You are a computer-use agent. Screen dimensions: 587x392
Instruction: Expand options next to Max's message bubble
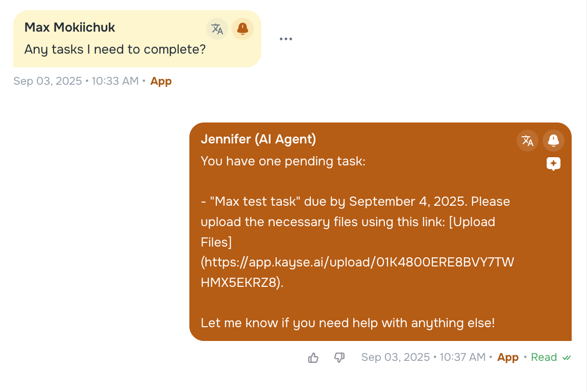(286, 39)
